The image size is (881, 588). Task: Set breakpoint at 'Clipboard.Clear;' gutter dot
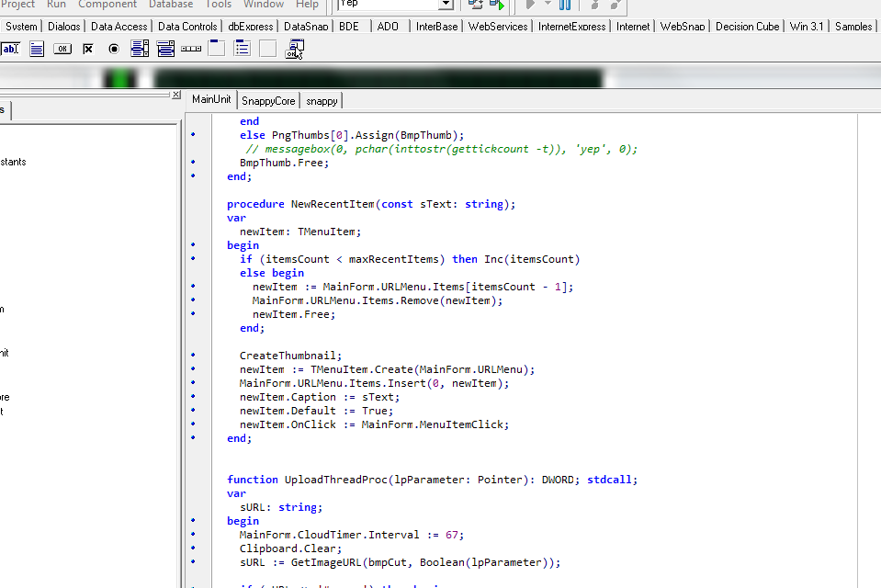193,548
